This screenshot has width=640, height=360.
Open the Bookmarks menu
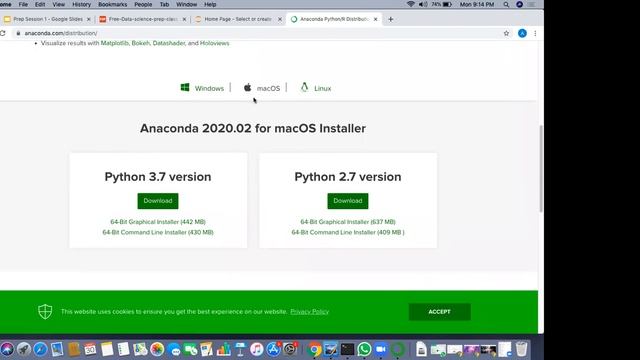coord(112,4)
